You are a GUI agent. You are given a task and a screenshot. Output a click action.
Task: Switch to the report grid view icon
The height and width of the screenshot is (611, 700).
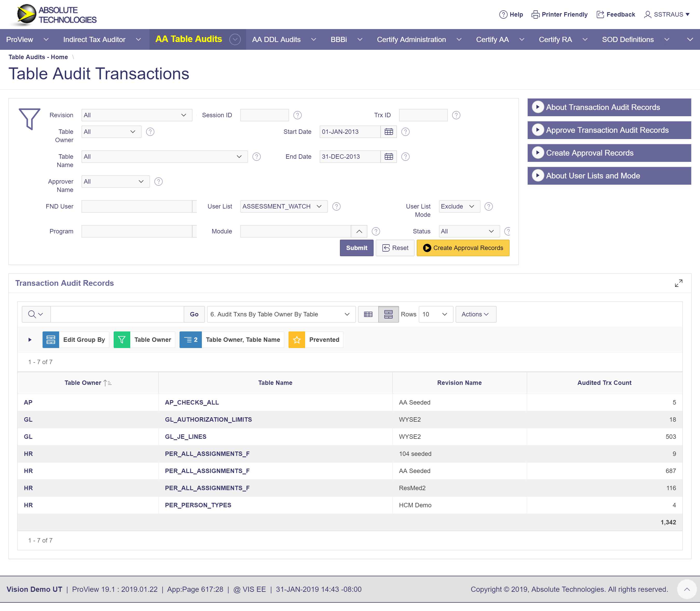[368, 314]
